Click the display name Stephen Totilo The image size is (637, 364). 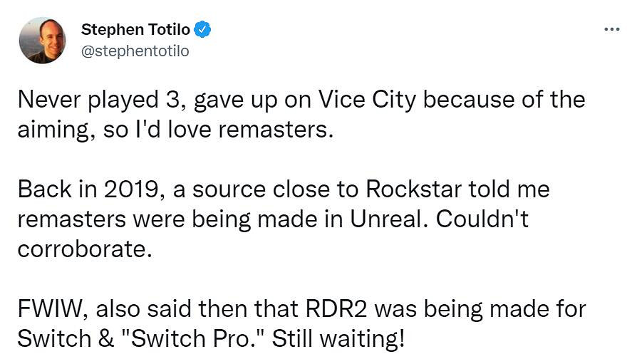137,30
